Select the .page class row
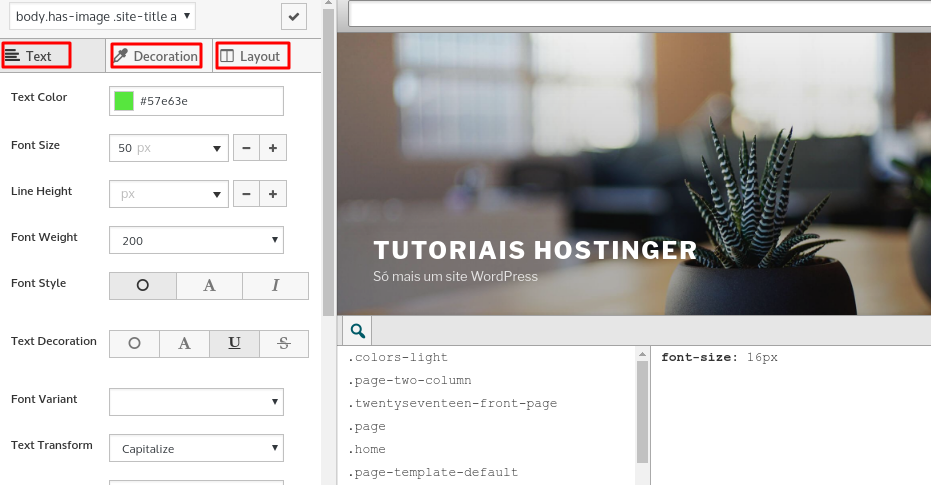 [x=366, y=427]
